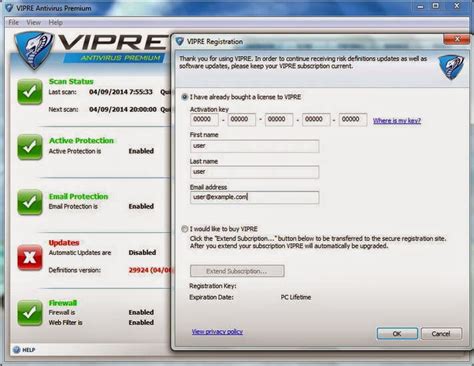Click the last scan time 04/09/2014 7:55:33

121,92
